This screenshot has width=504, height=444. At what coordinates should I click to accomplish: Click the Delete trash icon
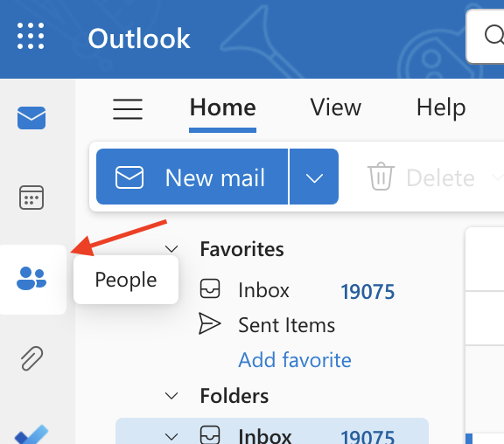tap(381, 177)
